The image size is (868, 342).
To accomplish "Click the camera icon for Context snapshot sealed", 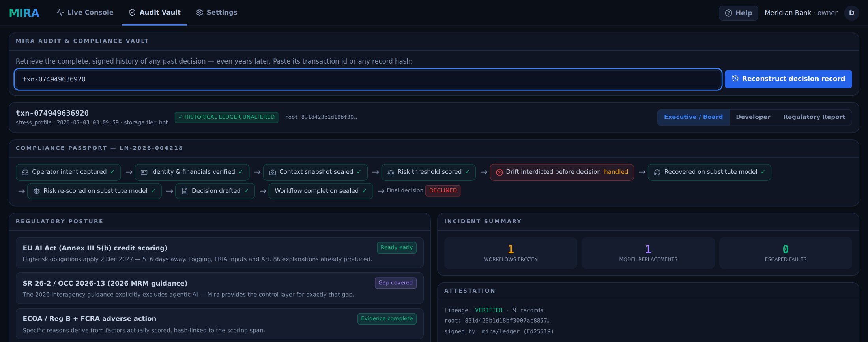I will click(x=273, y=172).
